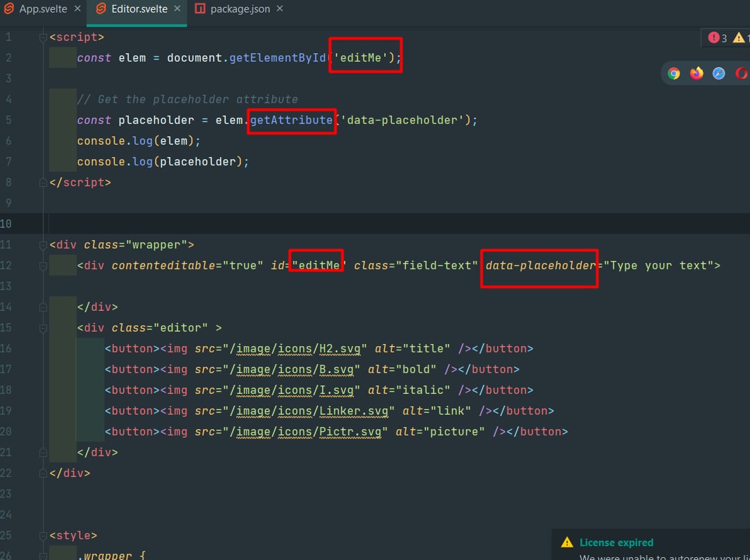Open preview in Safari browser
Viewport: 750px width, 560px height.
point(718,73)
